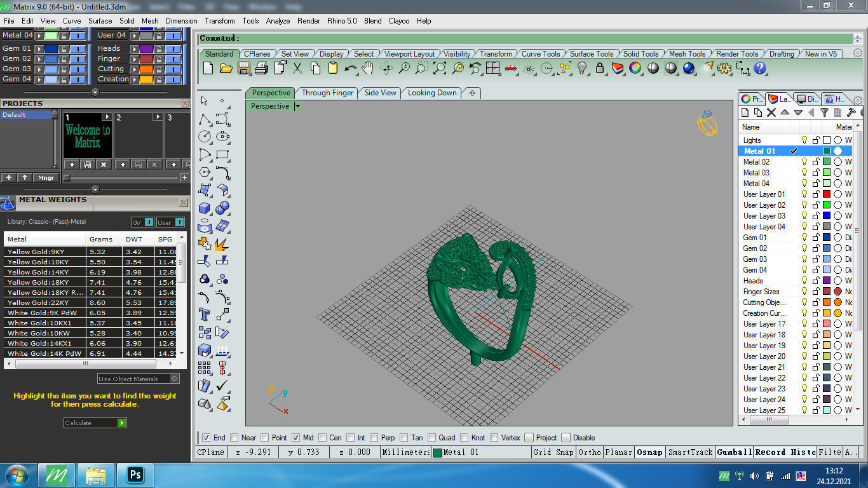This screenshot has width=868, height=488.
Task: Click User Layer 01 red color swatch
Action: [x=827, y=194]
